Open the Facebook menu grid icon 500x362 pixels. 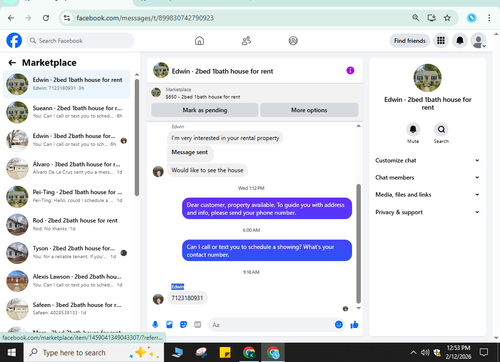[441, 41]
